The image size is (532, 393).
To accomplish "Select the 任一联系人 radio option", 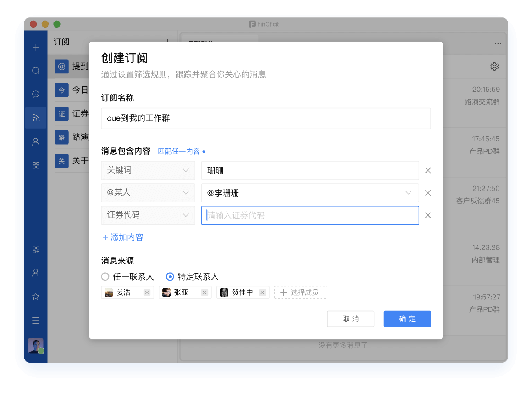I will (x=105, y=277).
